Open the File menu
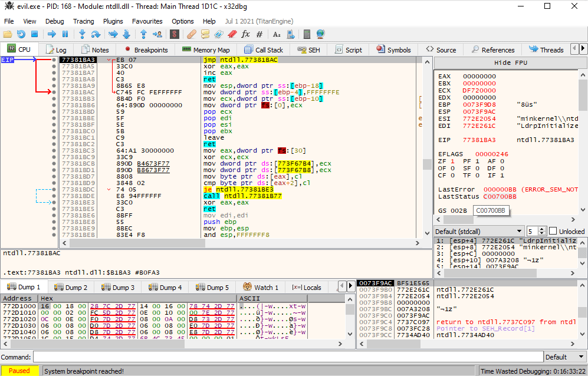 pos(9,21)
